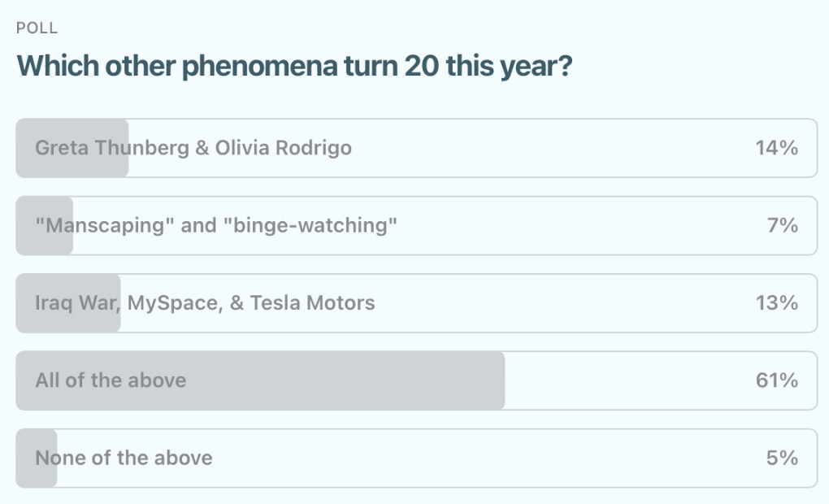
Task: Click the gray fill on the Iraq War bar
Action: 68,303
